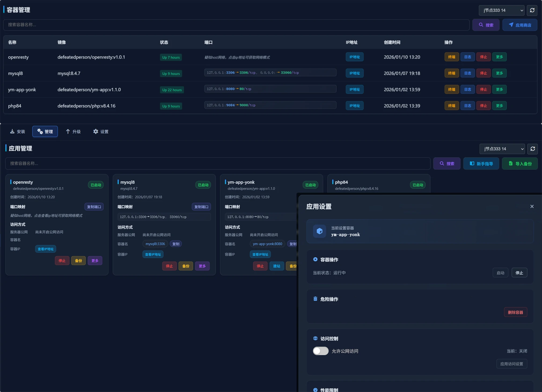Open the j节点333 14 node dropdown top-right
The height and width of the screenshot is (392, 542).
pos(501,10)
